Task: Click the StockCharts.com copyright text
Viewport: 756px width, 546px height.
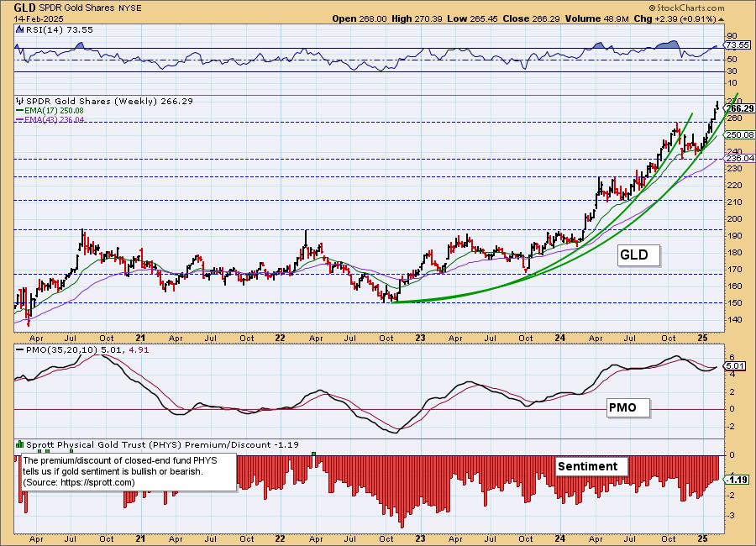Action: point(686,8)
